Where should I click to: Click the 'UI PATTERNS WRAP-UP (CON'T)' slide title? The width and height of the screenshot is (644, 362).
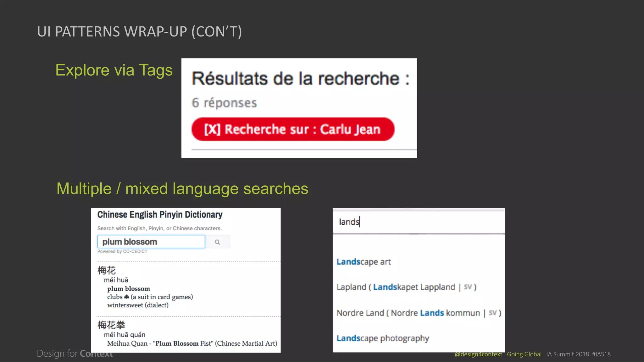click(140, 32)
